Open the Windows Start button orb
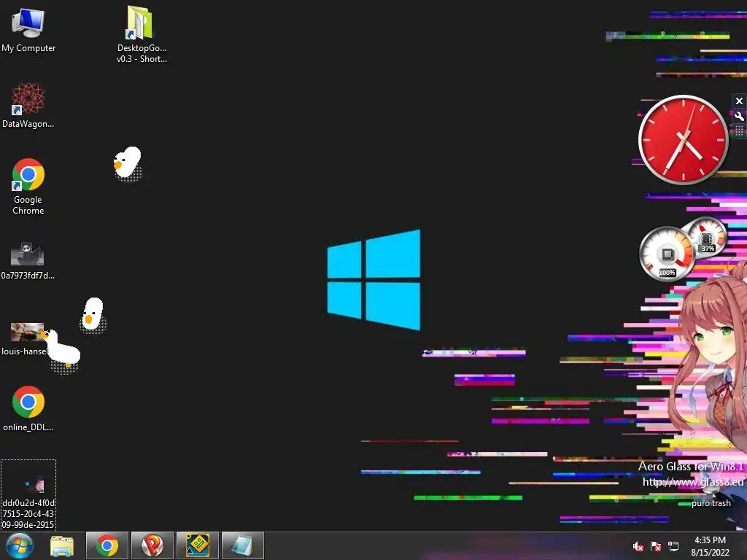This screenshot has height=560, width=747. click(x=20, y=545)
